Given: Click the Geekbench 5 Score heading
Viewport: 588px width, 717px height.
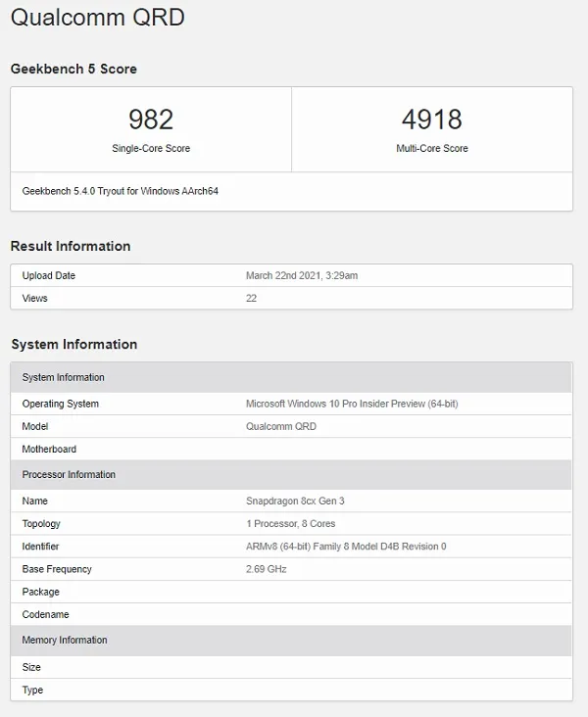Looking at the screenshot, I should pos(73,69).
